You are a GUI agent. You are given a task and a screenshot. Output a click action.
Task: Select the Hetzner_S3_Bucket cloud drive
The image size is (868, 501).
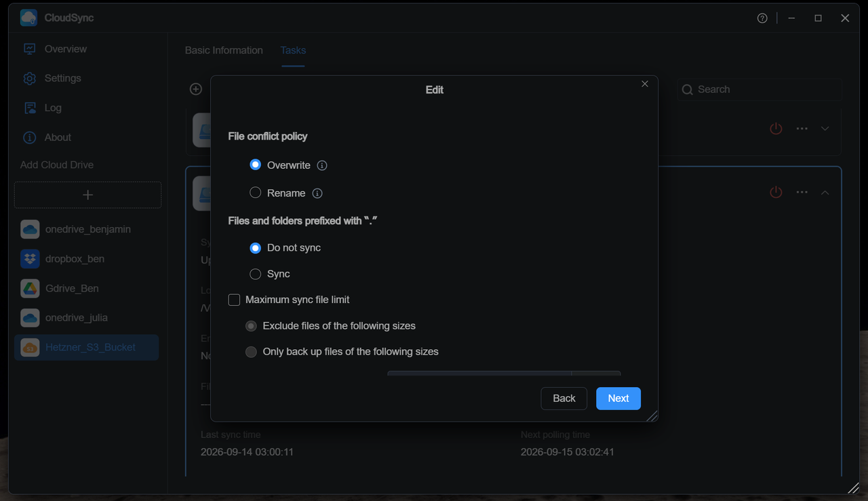pyautogui.click(x=87, y=347)
